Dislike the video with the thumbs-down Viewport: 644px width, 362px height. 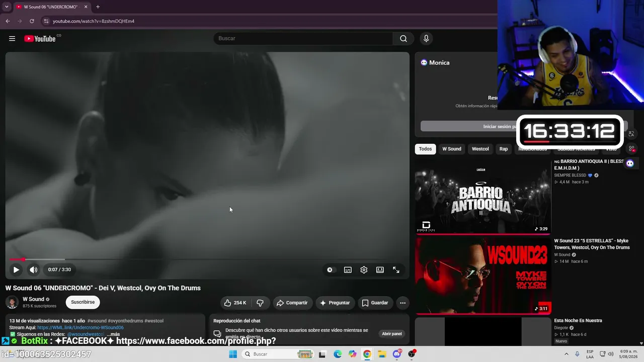coord(260,303)
